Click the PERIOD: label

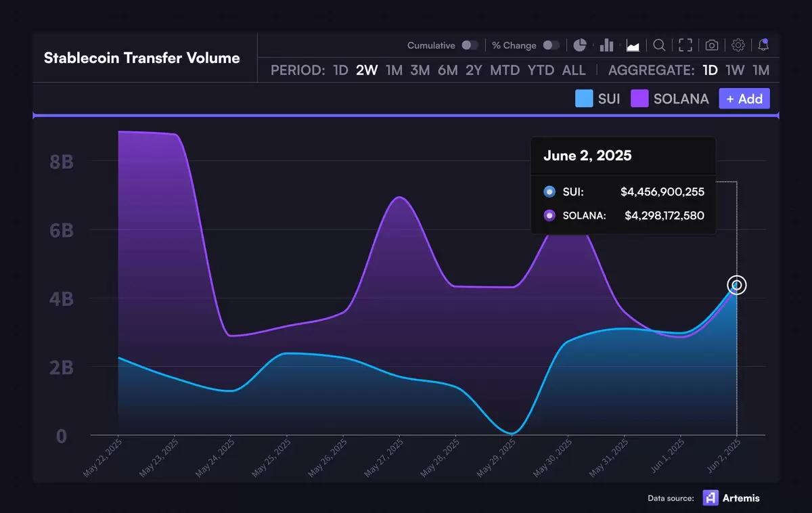pos(298,70)
